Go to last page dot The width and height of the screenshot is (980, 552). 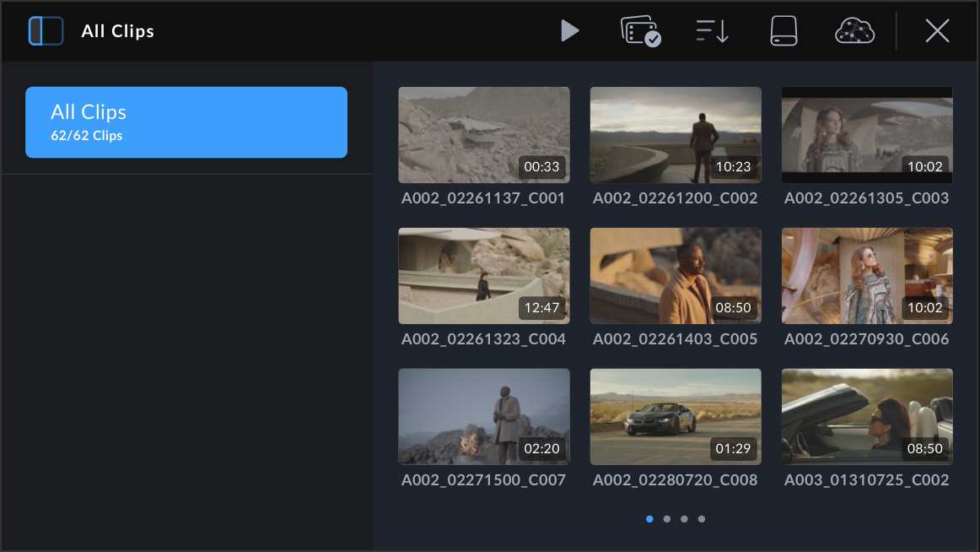(x=702, y=519)
